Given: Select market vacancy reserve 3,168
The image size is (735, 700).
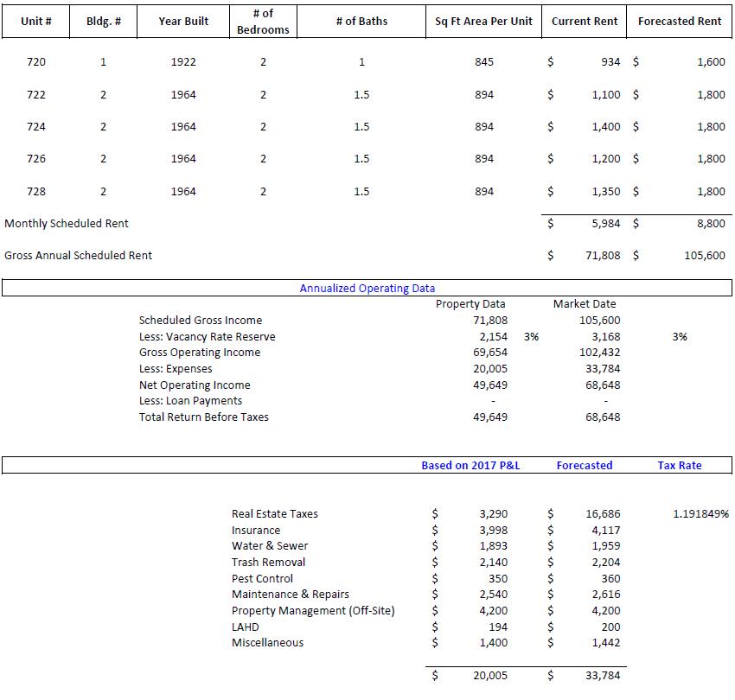Looking at the screenshot, I should point(606,336).
